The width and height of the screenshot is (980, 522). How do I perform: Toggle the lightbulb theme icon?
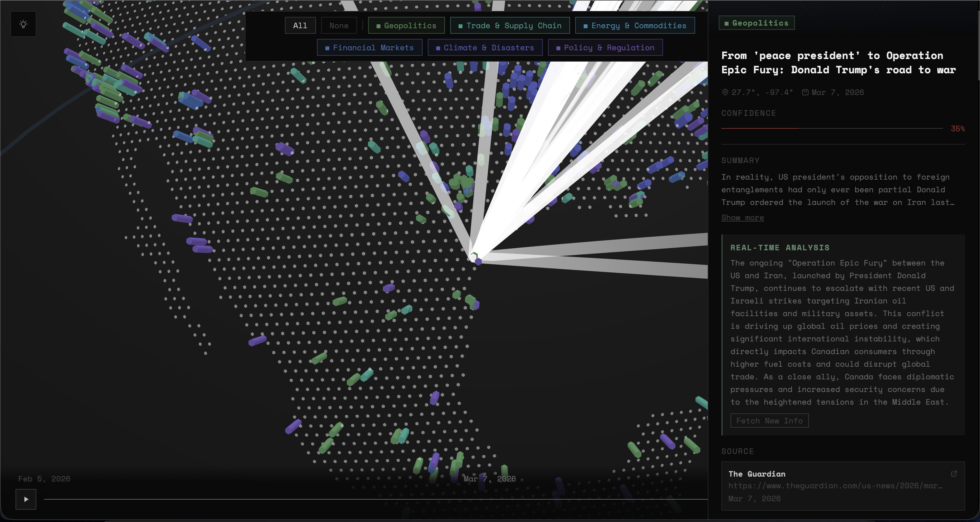tap(23, 24)
